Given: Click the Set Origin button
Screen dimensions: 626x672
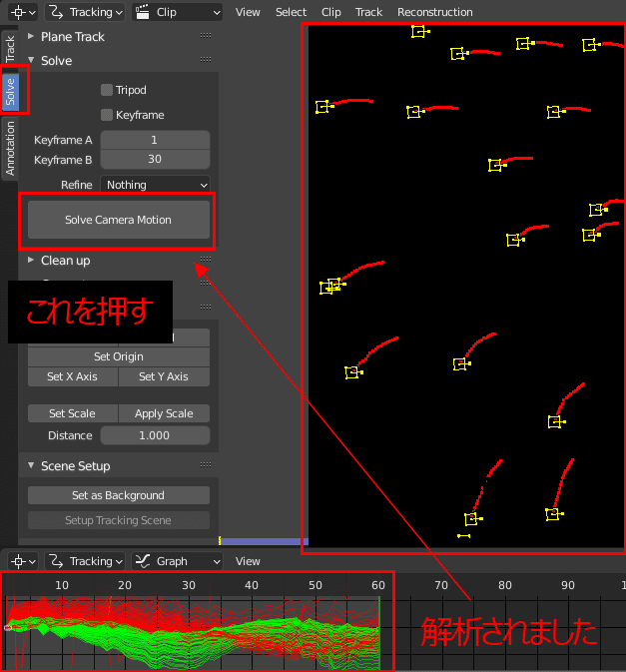Looking at the screenshot, I should (x=119, y=356).
